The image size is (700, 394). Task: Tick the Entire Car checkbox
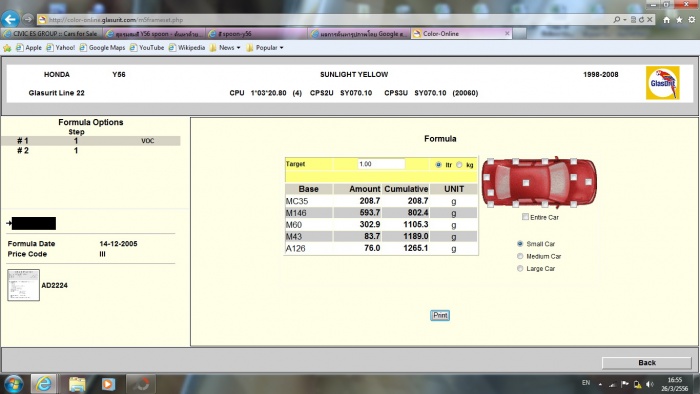[525, 217]
